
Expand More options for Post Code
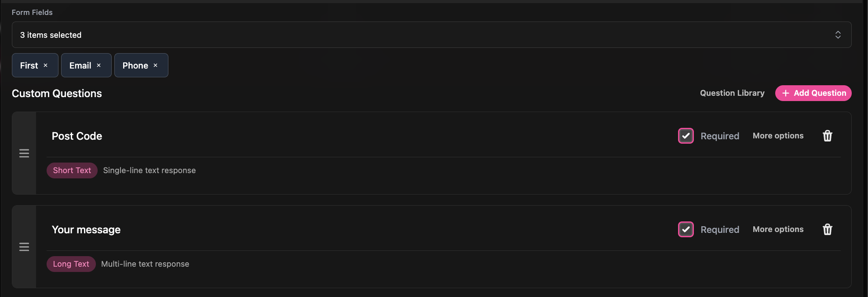(778, 136)
